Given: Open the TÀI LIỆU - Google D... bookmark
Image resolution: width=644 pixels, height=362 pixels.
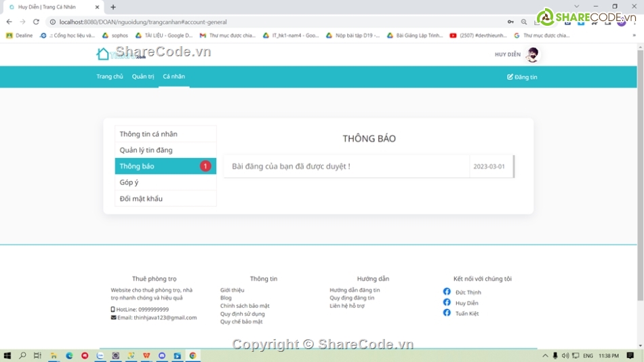Looking at the screenshot, I should point(164,35).
